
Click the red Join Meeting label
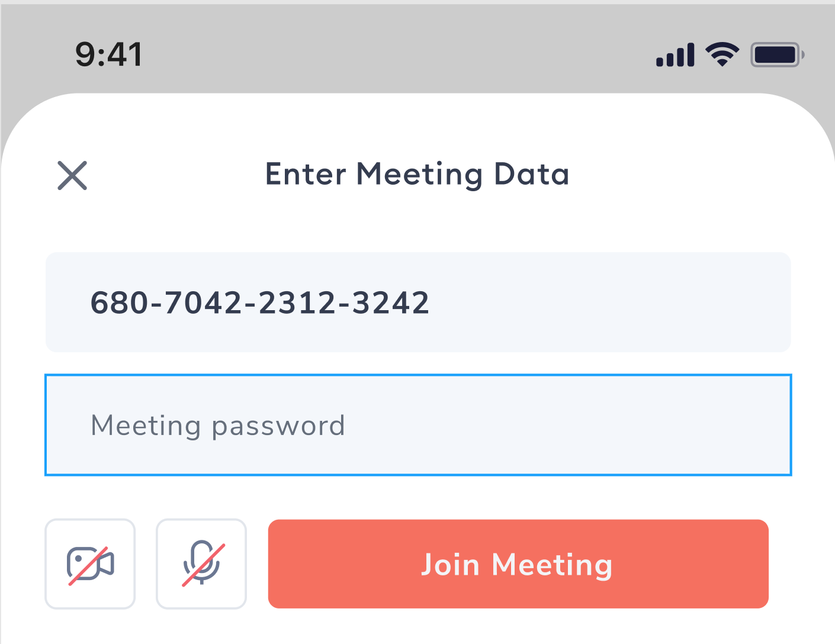click(x=517, y=565)
